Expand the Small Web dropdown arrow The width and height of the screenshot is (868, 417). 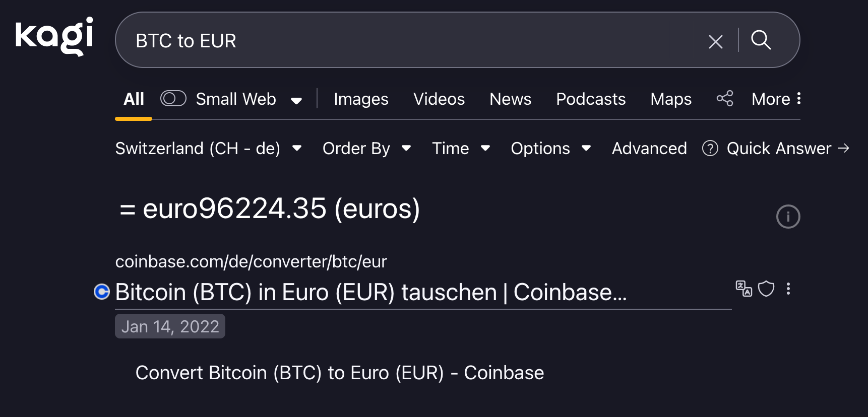[x=296, y=100]
